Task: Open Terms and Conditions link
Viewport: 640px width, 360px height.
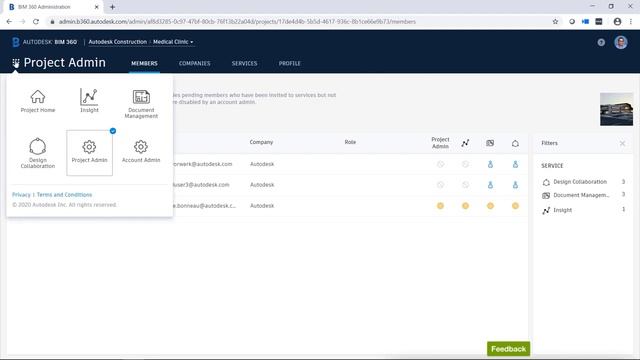Action: 64,195
